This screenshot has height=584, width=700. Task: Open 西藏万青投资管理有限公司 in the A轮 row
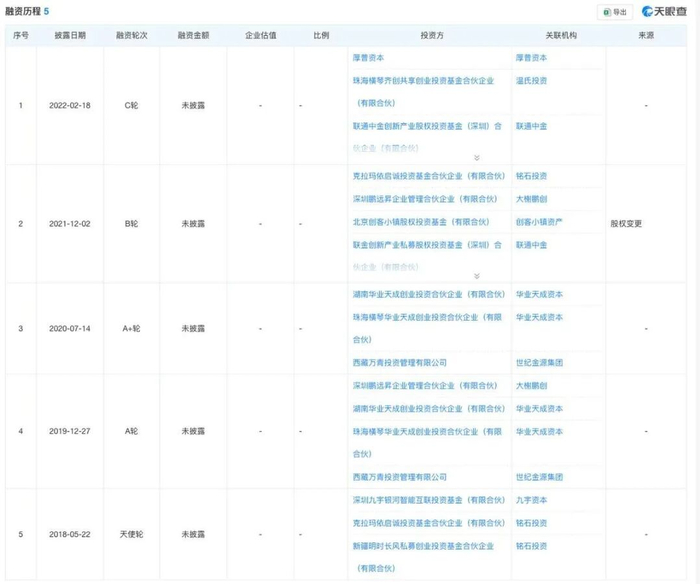click(x=400, y=477)
